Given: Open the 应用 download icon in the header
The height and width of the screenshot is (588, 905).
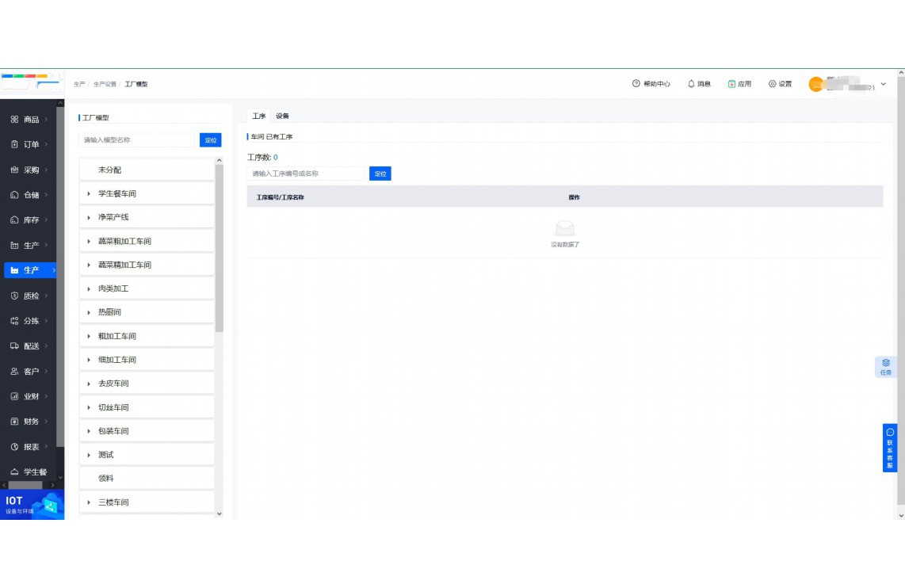Looking at the screenshot, I should click(731, 84).
